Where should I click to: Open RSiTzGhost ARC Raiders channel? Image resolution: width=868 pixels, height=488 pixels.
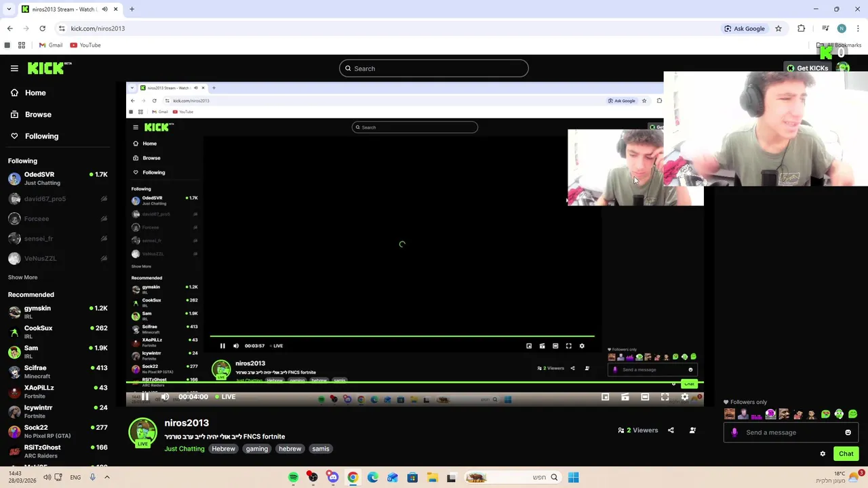tap(58, 451)
